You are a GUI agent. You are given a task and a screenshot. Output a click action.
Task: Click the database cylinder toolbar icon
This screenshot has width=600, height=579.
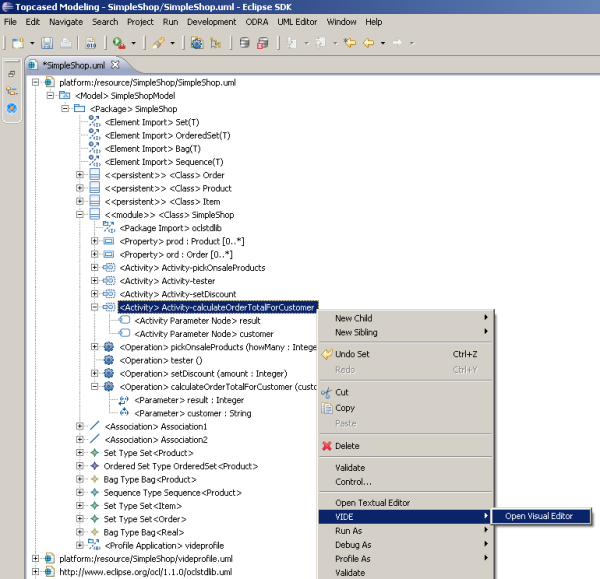coord(244,43)
